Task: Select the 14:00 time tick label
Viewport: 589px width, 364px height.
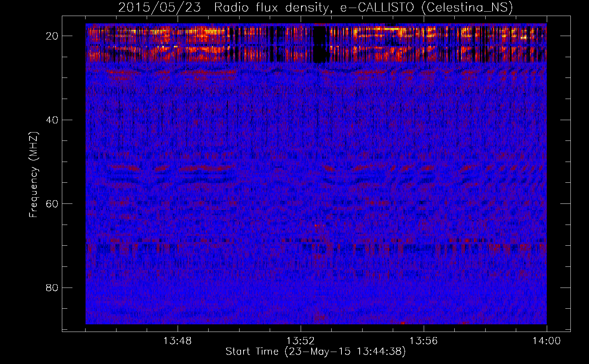Action: tap(547, 341)
